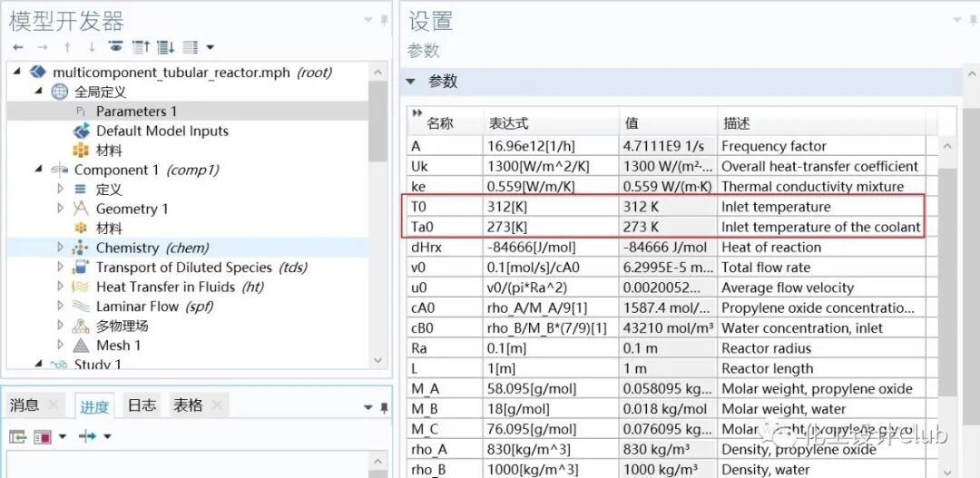Image resolution: width=980 pixels, height=478 pixels.
Task: Click the Geometry 1 node icon
Action: [81, 209]
